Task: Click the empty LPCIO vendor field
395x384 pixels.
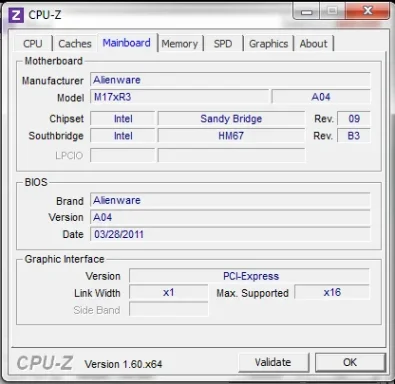Action: coord(123,155)
